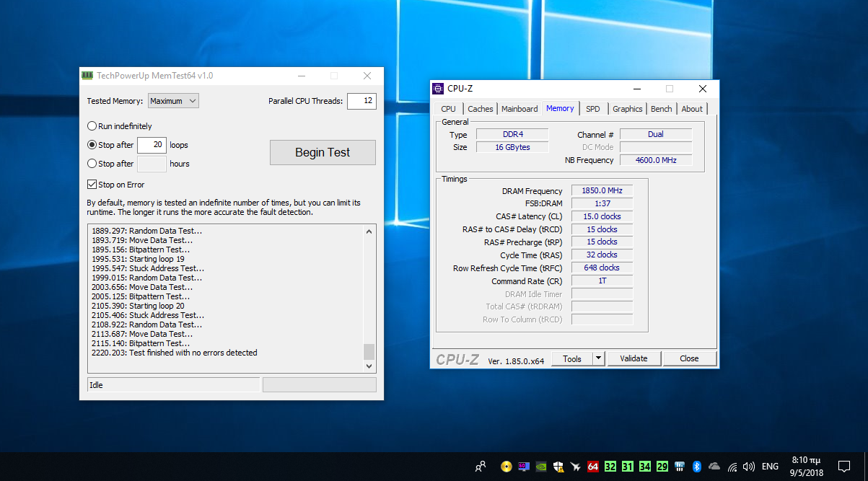Open the SPD tab in CPU-Z
The height and width of the screenshot is (481, 868).
point(592,109)
